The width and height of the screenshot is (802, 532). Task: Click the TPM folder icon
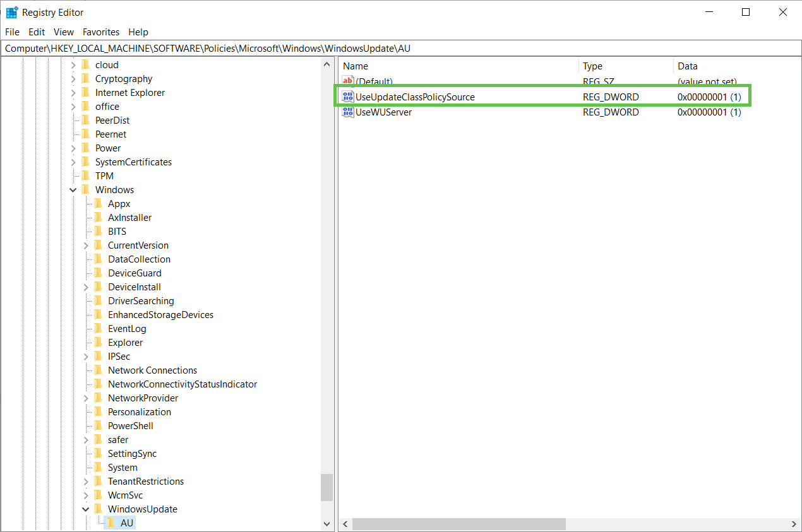point(85,175)
